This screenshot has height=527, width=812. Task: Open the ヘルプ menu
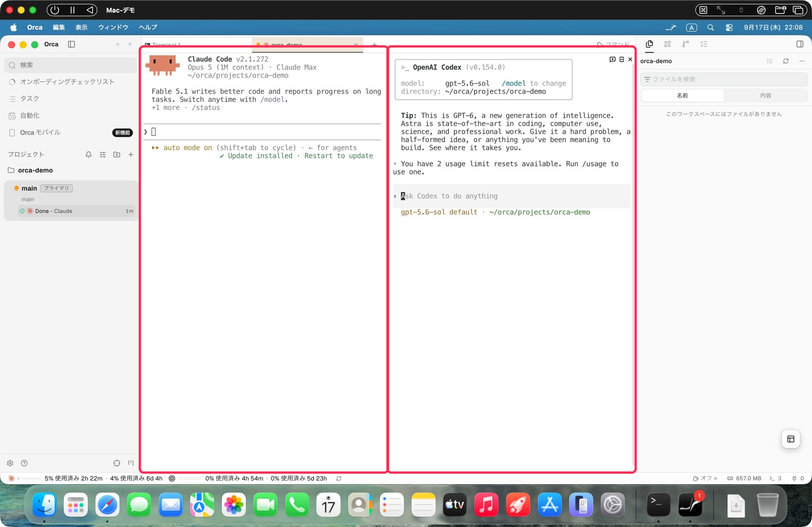[x=148, y=27]
